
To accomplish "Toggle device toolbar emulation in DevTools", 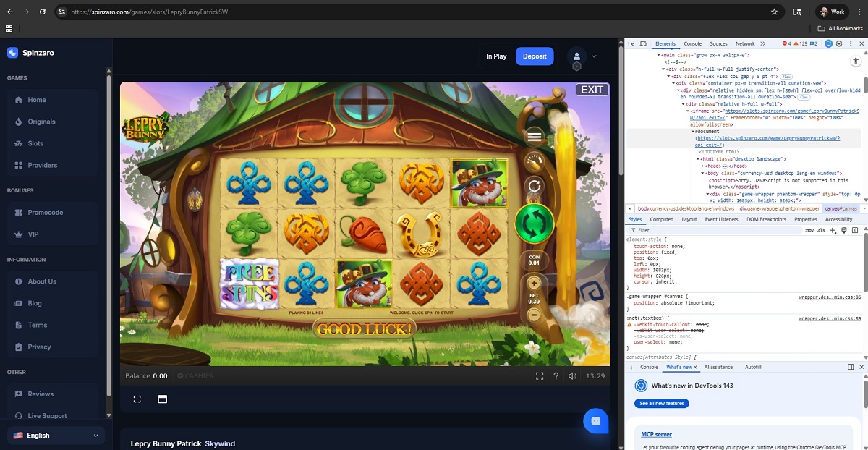I will click(x=642, y=43).
